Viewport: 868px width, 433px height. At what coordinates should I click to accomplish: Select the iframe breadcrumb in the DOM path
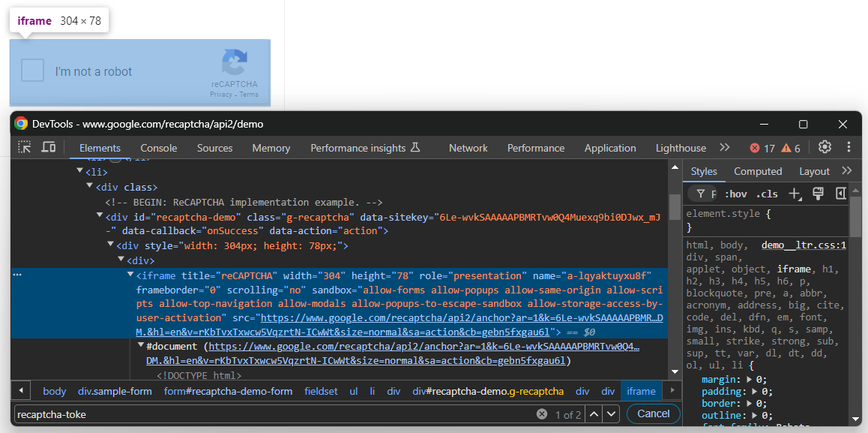[x=641, y=391]
